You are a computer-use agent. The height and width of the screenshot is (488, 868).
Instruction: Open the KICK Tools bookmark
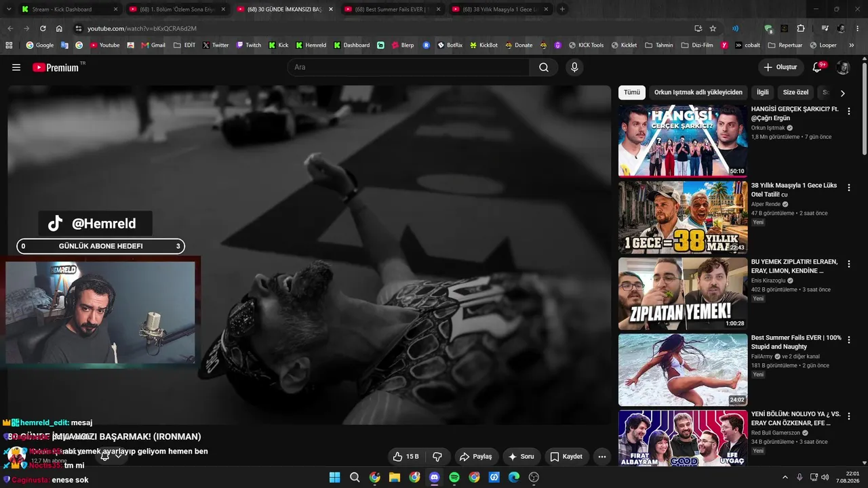coord(586,45)
